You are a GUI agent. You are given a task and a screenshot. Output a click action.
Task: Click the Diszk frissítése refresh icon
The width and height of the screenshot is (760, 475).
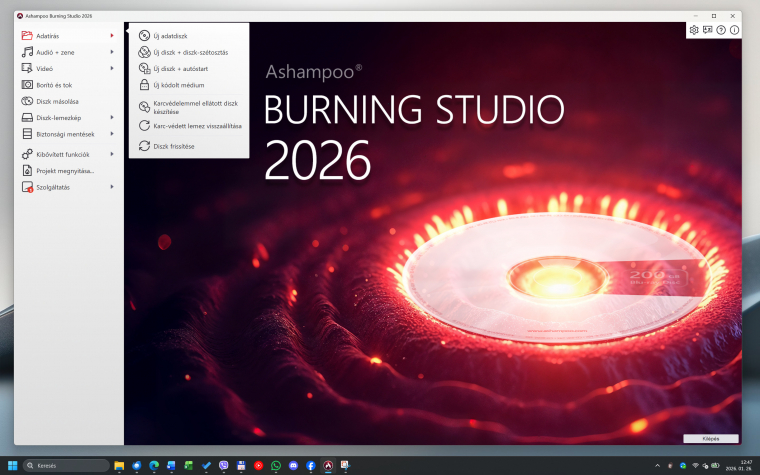coord(144,146)
